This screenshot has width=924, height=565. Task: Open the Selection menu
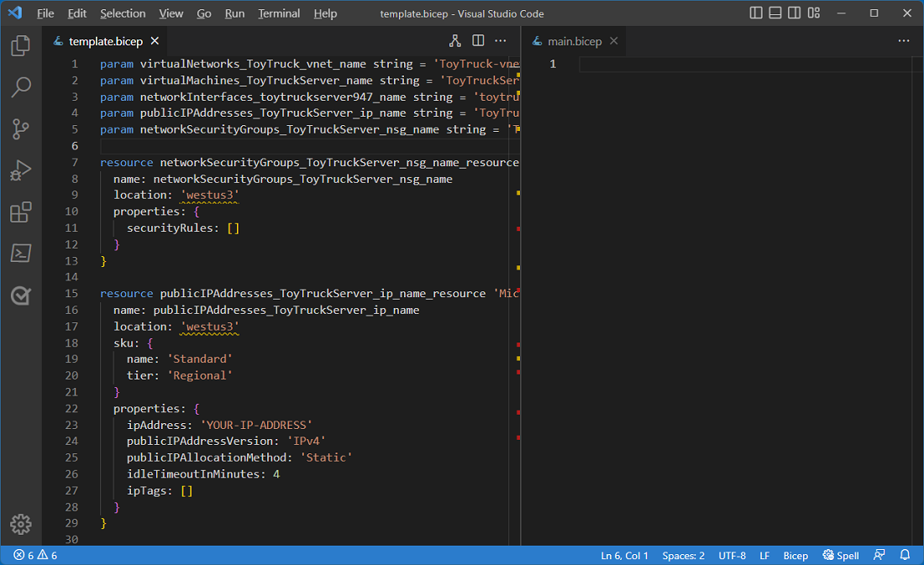click(123, 13)
